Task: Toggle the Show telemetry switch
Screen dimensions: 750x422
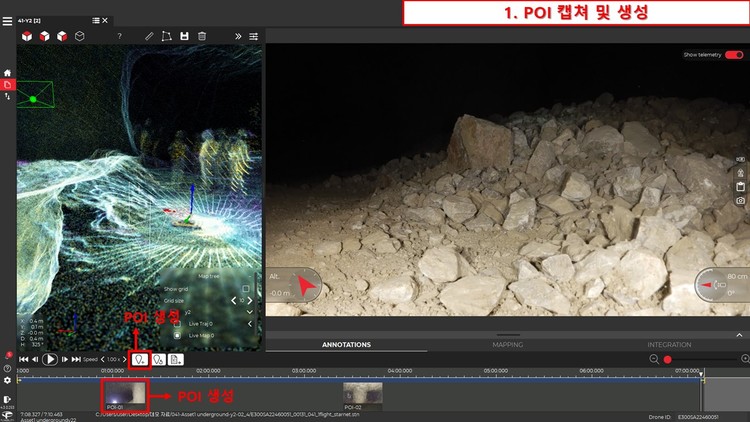Action: 734,55
